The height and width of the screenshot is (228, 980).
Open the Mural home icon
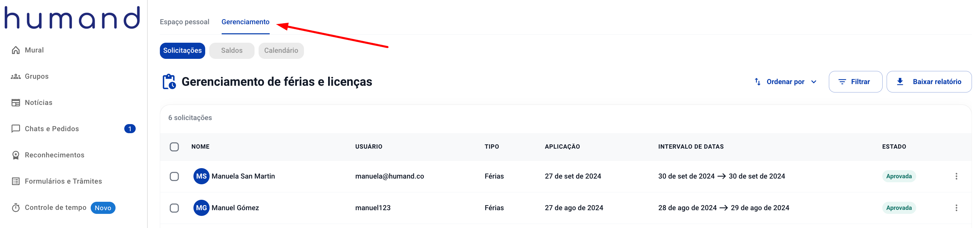coord(15,50)
